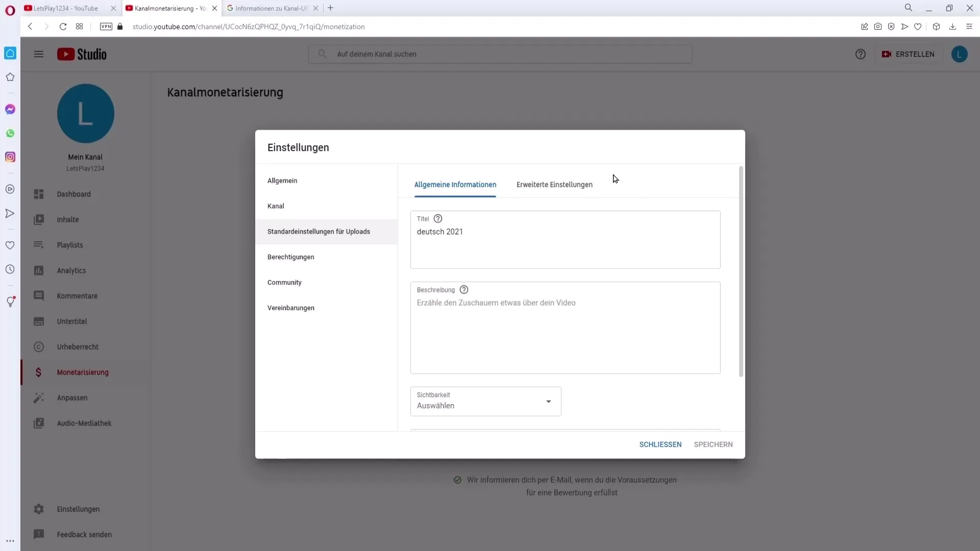Image resolution: width=980 pixels, height=551 pixels.
Task: Select Monetarisierung in sidebar
Action: pyautogui.click(x=82, y=372)
